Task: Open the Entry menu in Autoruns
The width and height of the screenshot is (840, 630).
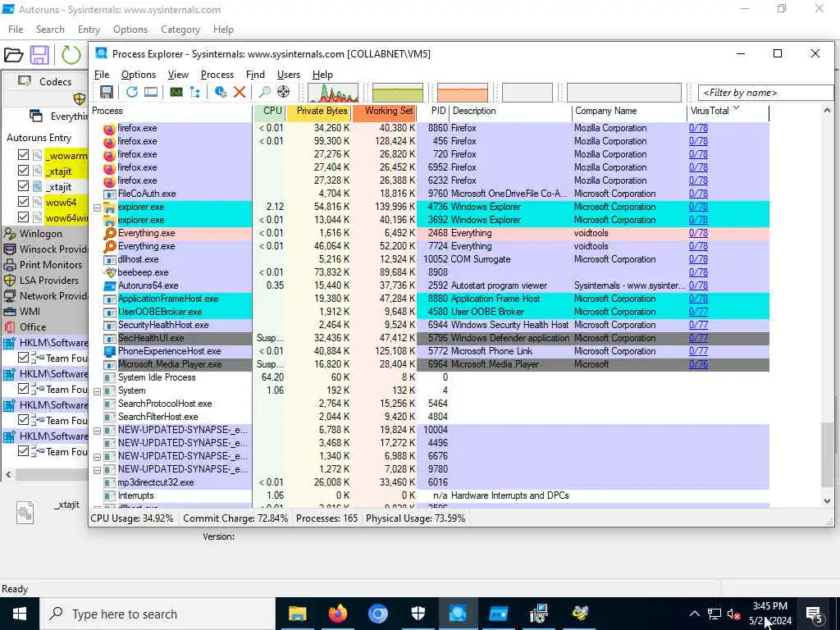Action: tap(89, 30)
